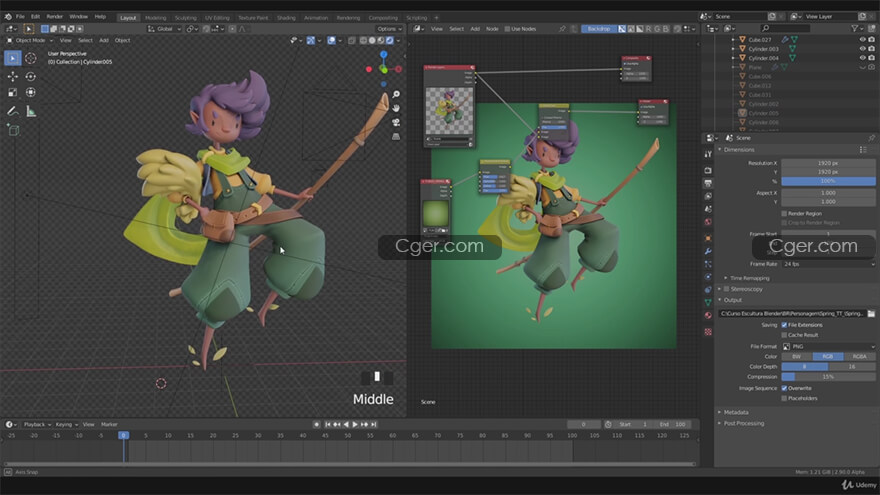Open the viewport Options dropdown
880x495 pixels.
[x=389, y=29]
